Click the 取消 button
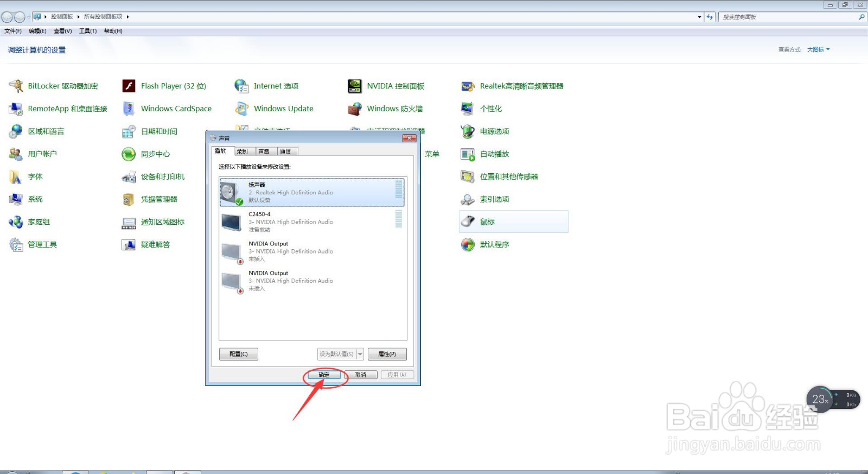 (x=361, y=375)
